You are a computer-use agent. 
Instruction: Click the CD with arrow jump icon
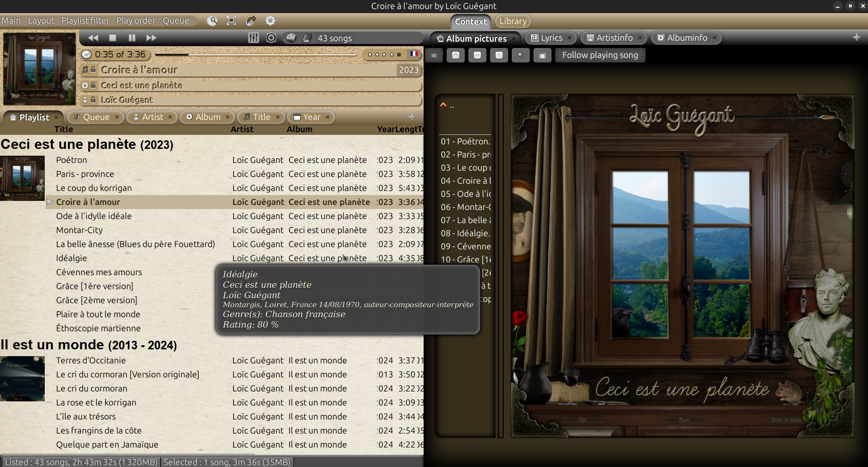(x=251, y=21)
